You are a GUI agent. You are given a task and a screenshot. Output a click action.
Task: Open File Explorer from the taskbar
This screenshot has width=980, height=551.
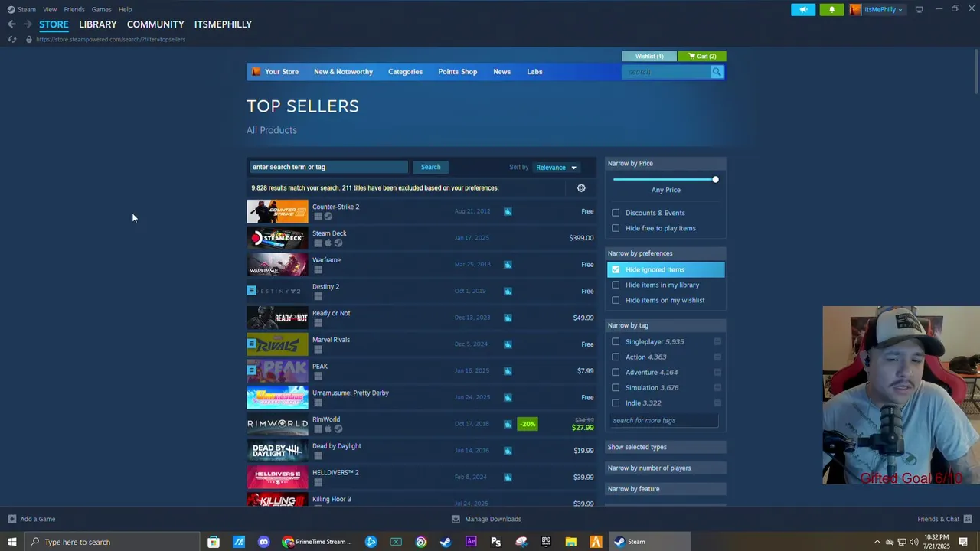571,542
